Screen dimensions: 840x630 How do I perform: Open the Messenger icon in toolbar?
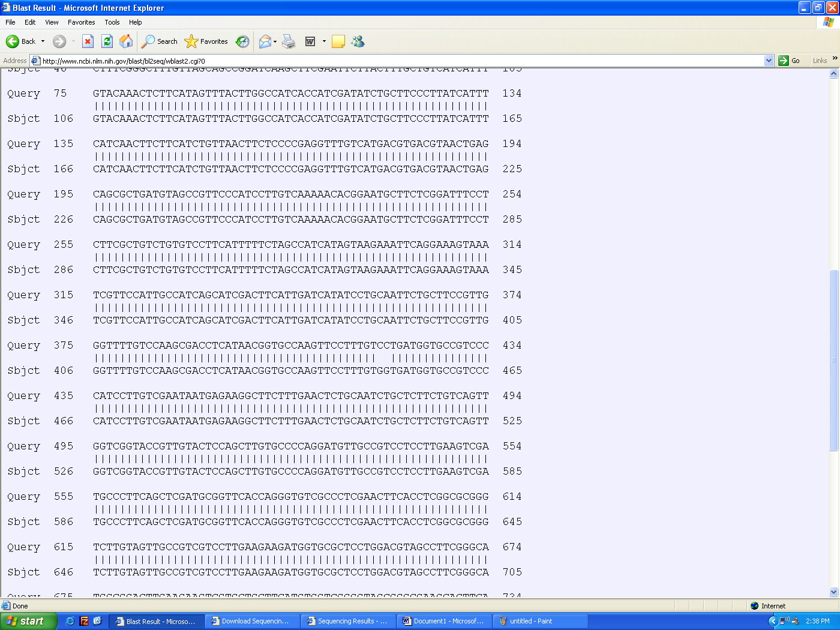tap(358, 41)
